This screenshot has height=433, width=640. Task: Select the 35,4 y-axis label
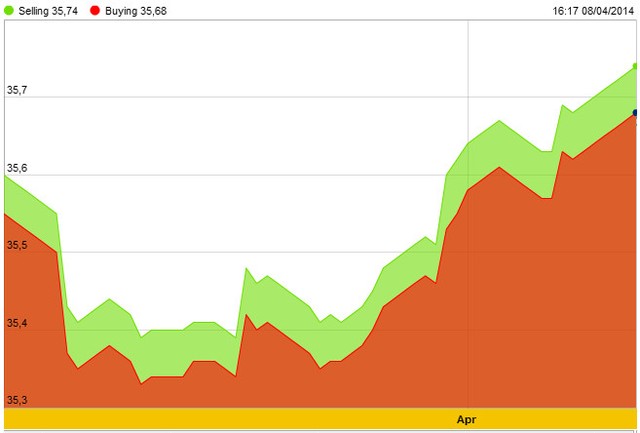(16, 323)
